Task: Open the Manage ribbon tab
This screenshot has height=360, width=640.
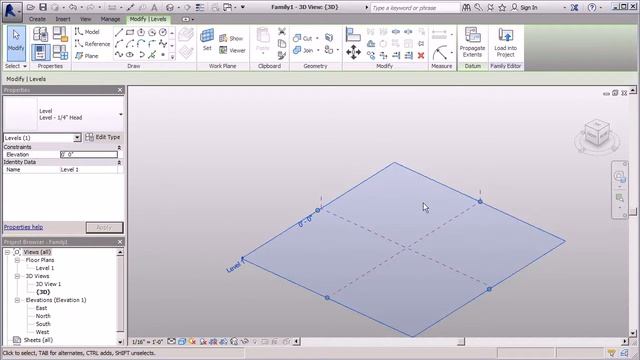Action: point(110,19)
